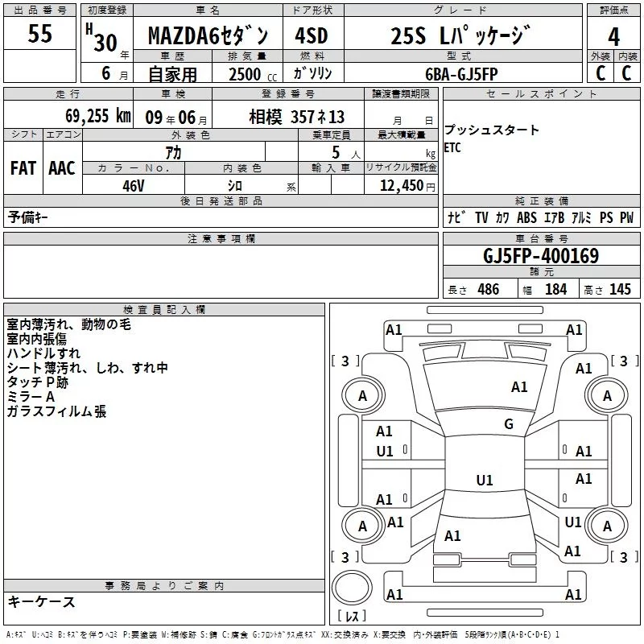Click the width value 184
644x644 pixels.
[x=555, y=289]
